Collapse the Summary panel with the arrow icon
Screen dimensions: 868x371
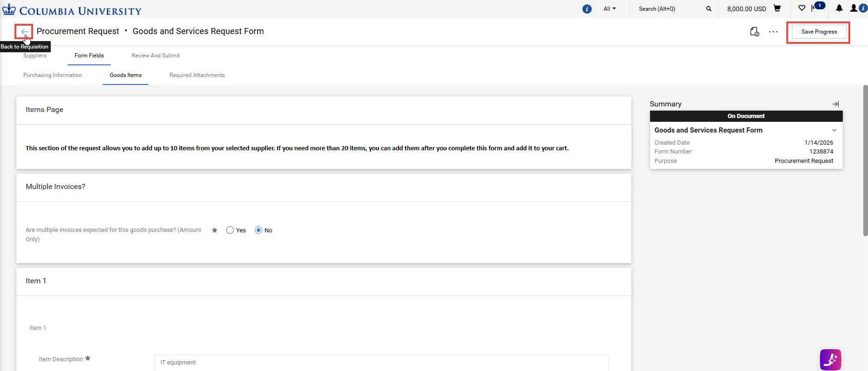click(x=835, y=104)
